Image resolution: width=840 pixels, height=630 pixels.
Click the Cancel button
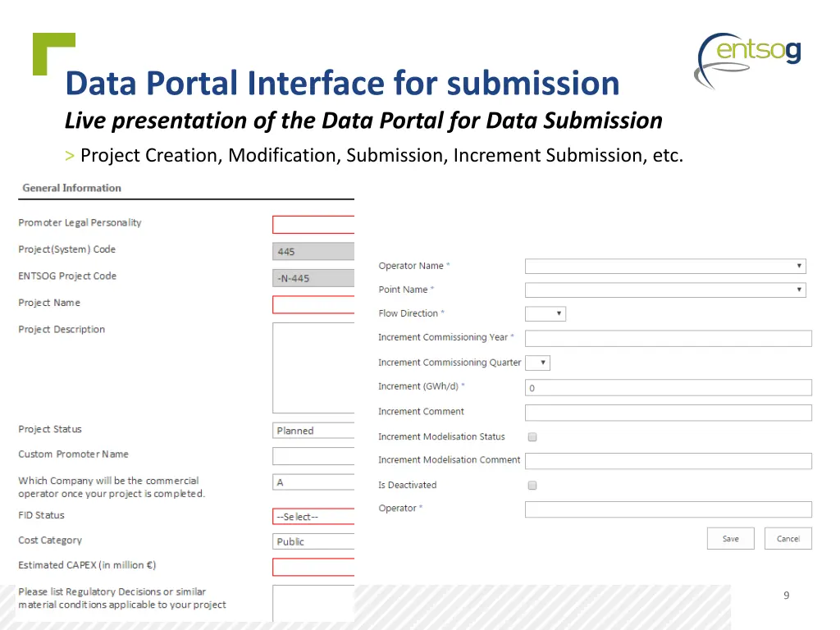pos(788,538)
